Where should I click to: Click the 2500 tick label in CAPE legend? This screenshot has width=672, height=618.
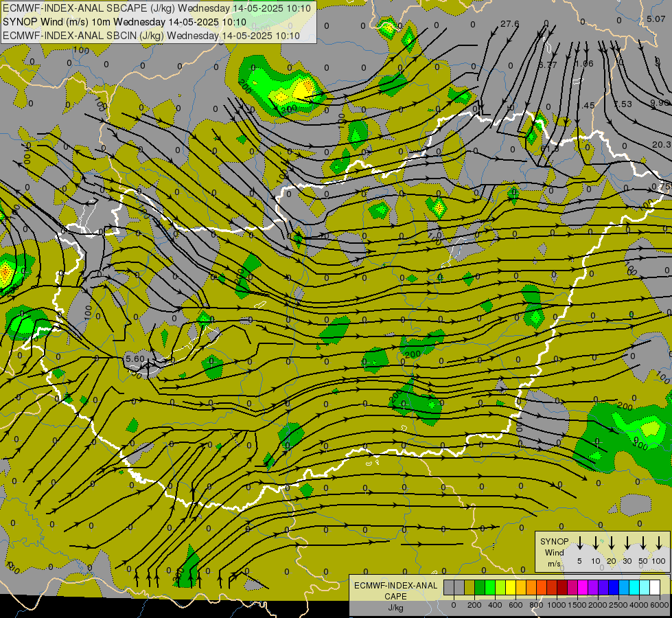pos(618,605)
